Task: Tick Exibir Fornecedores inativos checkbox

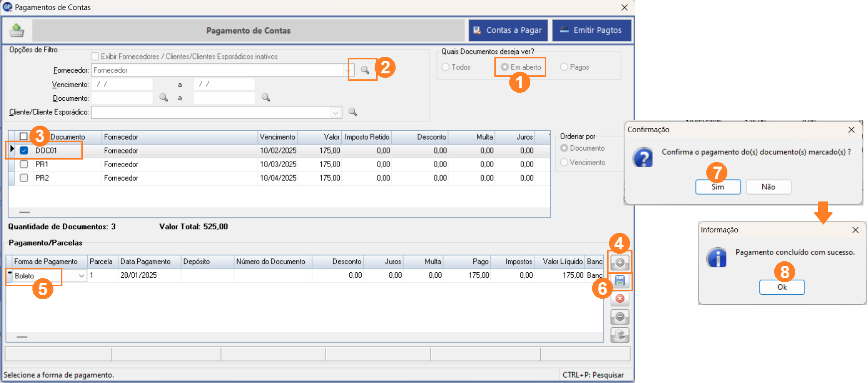Action: 95,56
